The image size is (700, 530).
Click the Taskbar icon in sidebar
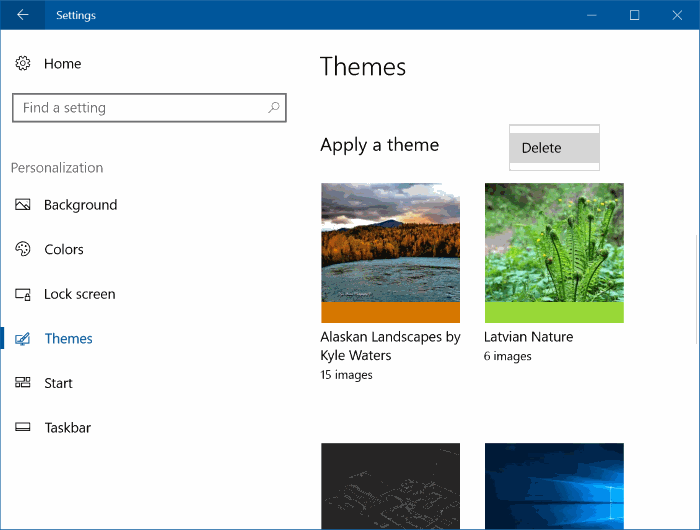[x=23, y=428]
